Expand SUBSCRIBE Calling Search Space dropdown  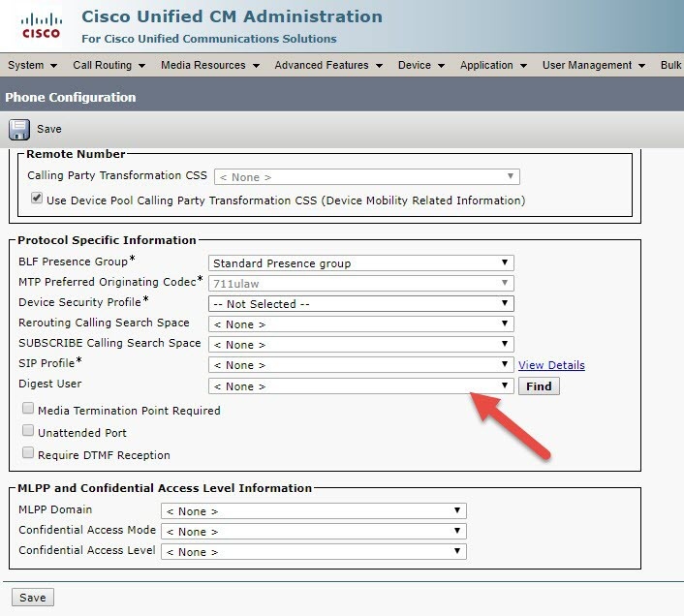(x=361, y=345)
